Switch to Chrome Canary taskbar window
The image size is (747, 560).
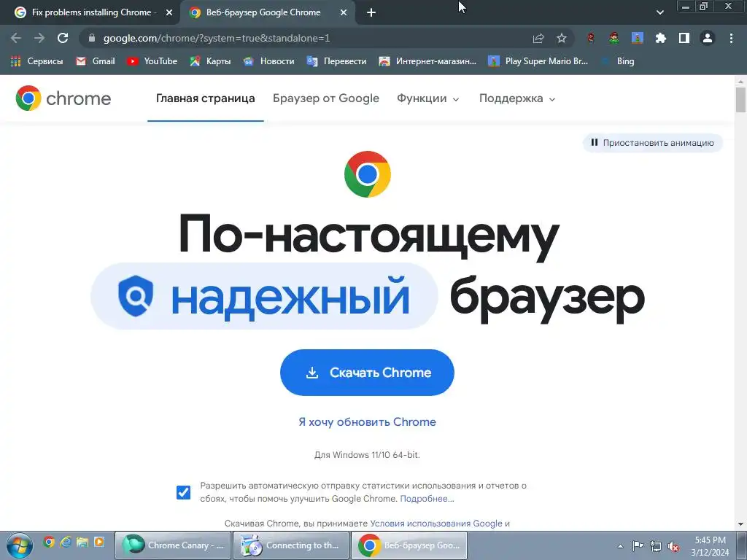point(173,545)
